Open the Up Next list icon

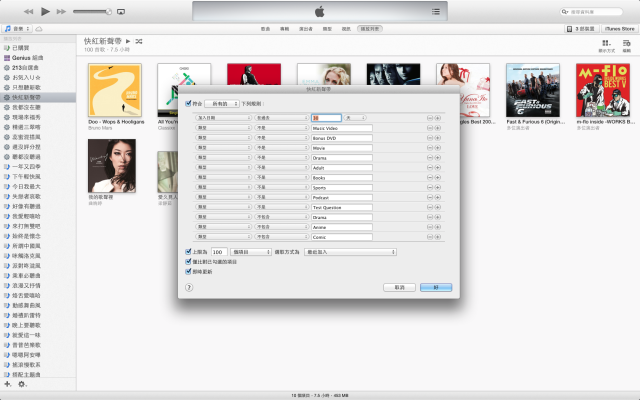tap(436, 11)
